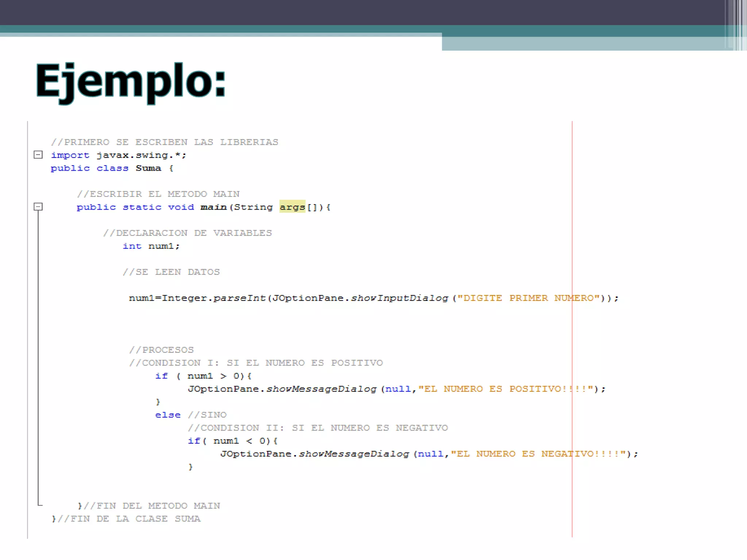Click the int num1 declaration
Image resolution: width=747 pixels, height=560 pixels.
point(151,246)
